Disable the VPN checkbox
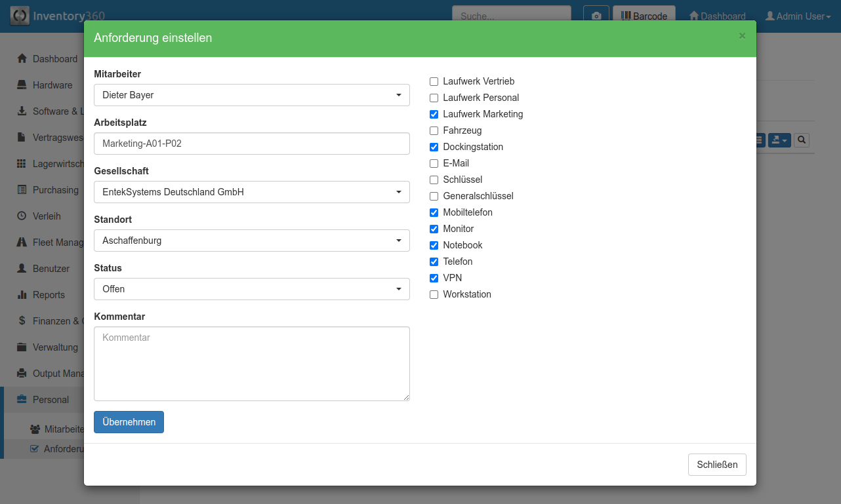 point(434,279)
